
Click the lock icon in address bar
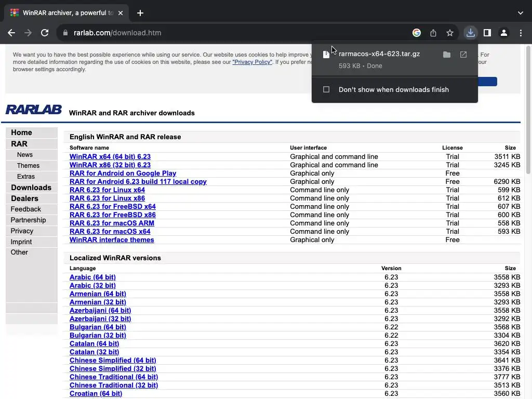tap(65, 33)
